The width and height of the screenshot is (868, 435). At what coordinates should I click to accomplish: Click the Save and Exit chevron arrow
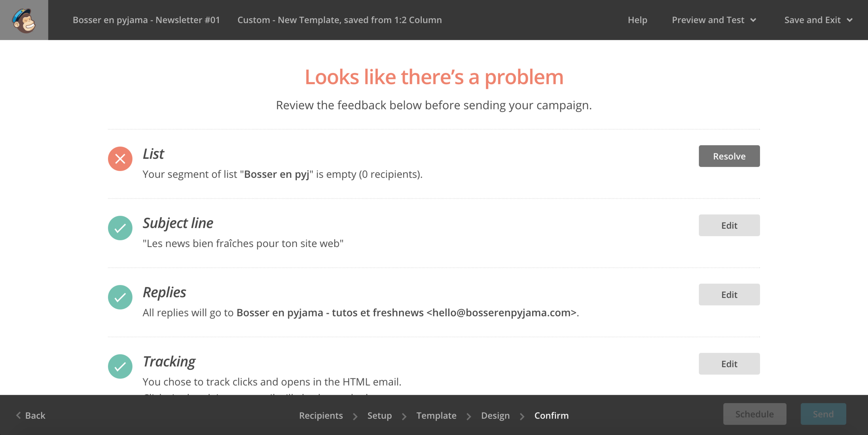[850, 20]
